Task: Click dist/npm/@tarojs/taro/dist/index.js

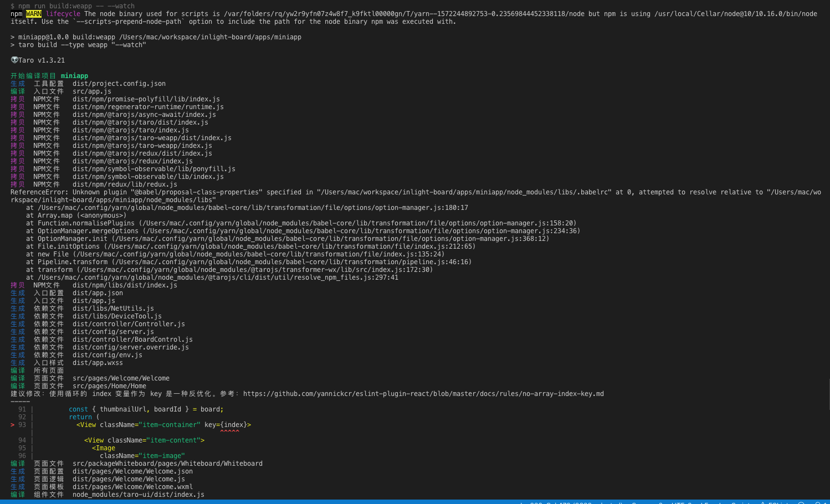Action: pos(140,122)
